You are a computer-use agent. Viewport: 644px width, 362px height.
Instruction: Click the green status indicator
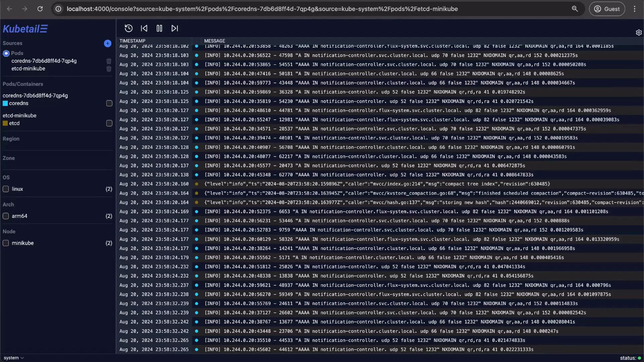pyautogui.click(x=639, y=358)
